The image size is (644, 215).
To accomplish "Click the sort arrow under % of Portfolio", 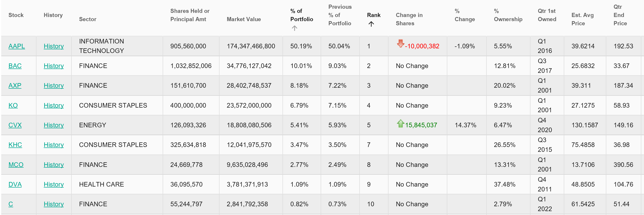I will pos(294,28).
